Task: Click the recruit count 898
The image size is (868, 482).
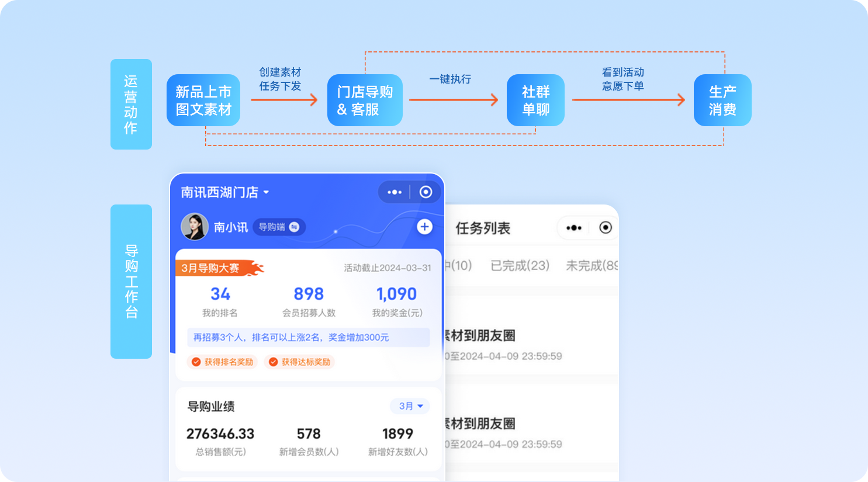Action: click(309, 294)
